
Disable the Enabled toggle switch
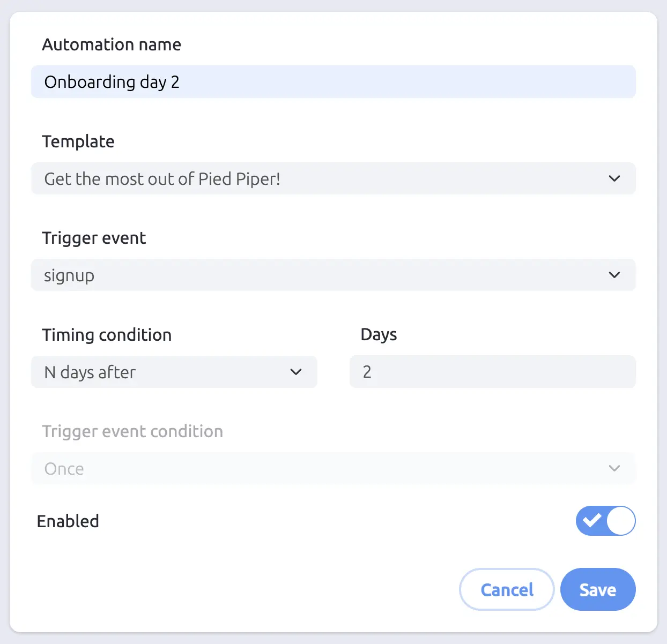(x=605, y=521)
